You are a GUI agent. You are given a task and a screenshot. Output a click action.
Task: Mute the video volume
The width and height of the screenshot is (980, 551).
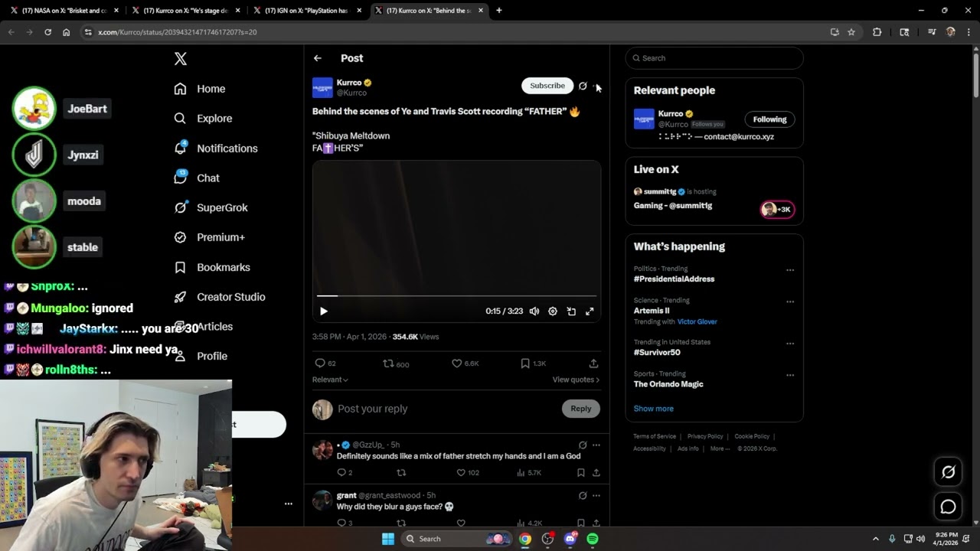[534, 311]
